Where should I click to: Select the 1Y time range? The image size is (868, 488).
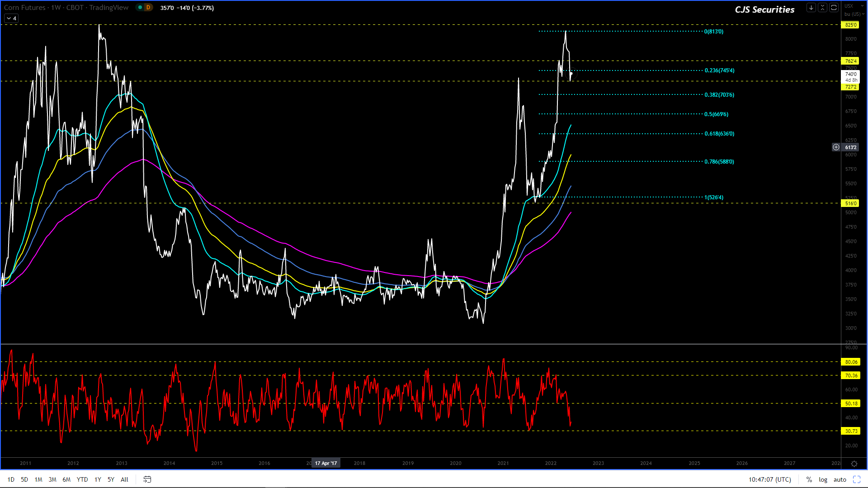(98, 479)
